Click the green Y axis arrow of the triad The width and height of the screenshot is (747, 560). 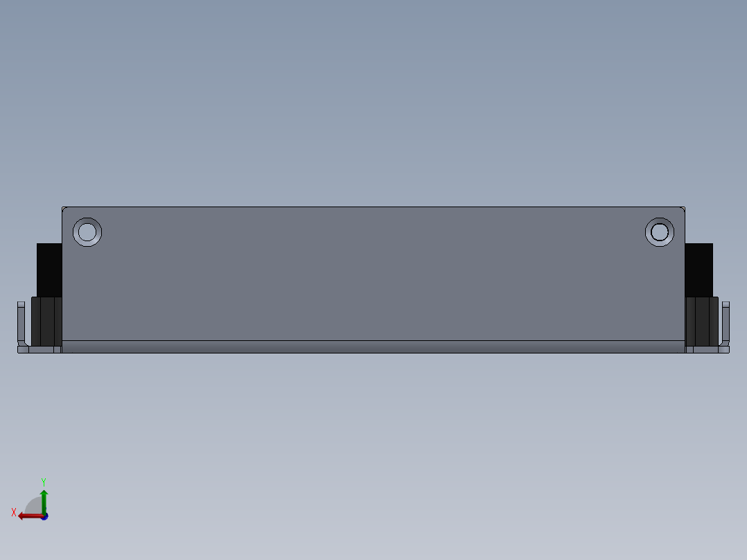click(44, 502)
